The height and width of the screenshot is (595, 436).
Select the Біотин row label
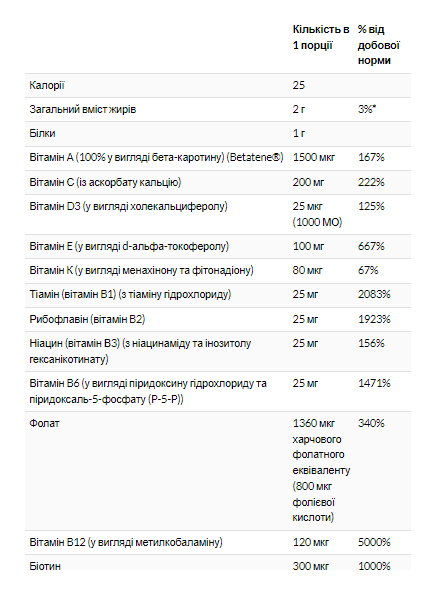pyautogui.click(x=45, y=566)
